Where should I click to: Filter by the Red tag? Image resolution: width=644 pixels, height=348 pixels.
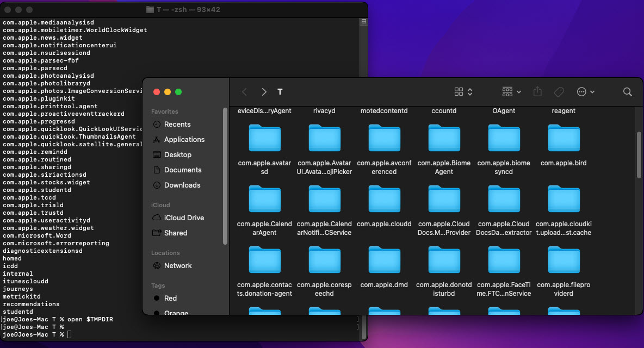[170, 298]
